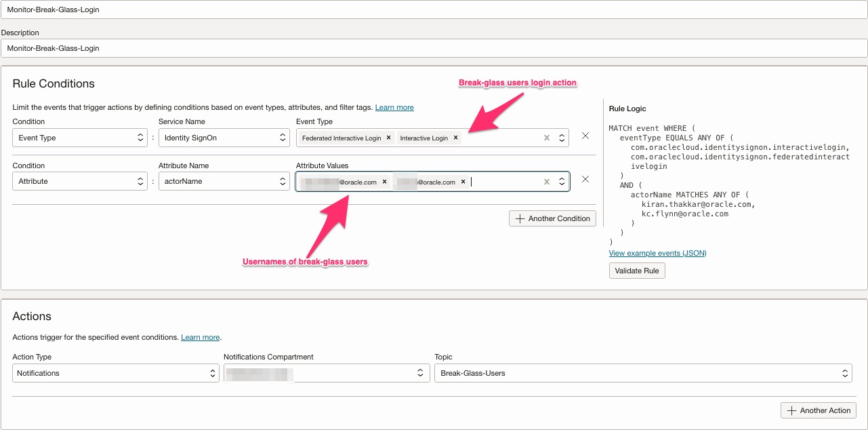Open the Identity SignOn service name dropdown
This screenshot has width=868, height=430.
224,138
